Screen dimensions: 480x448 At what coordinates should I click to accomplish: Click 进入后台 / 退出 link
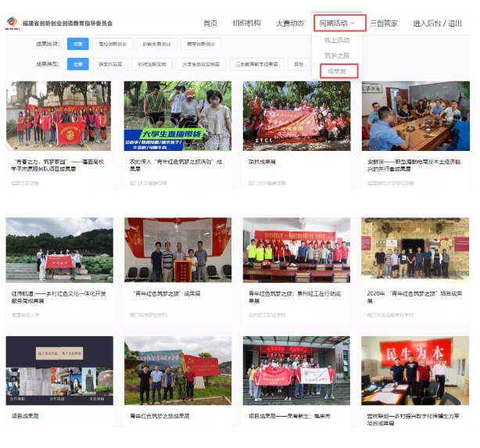click(438, 23)
